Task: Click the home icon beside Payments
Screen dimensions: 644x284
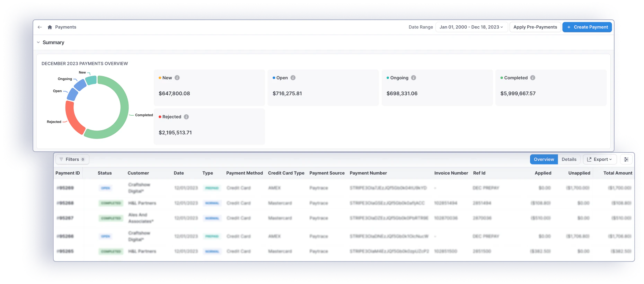Action: [x=50, y=27]
